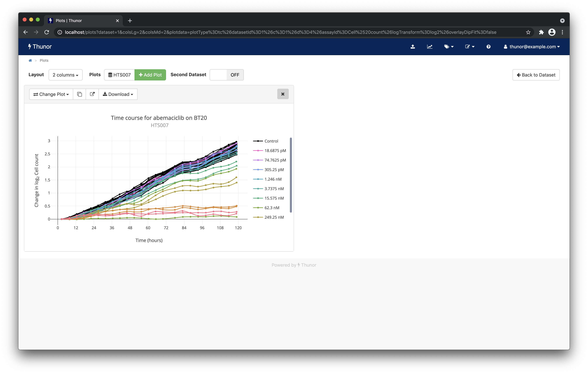Open the upload data icon in the navbar
This screenshot has height=374, width=588.
(x=413, y=46)
